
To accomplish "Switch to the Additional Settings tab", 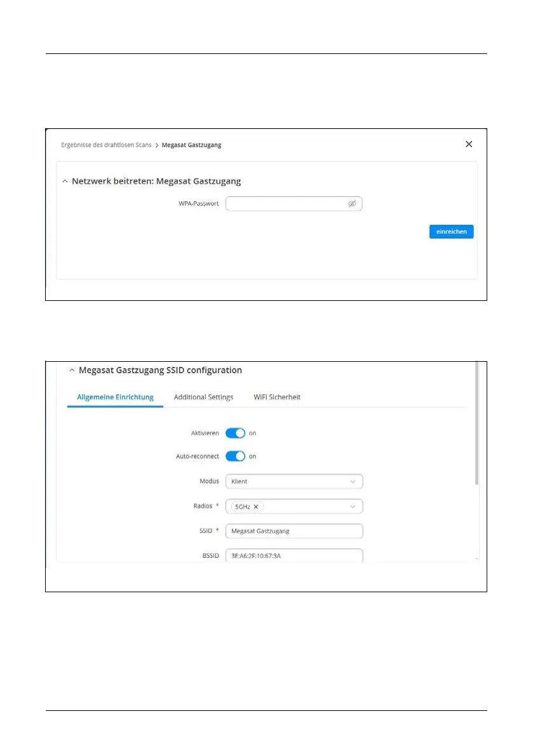I will click(203, 397).
